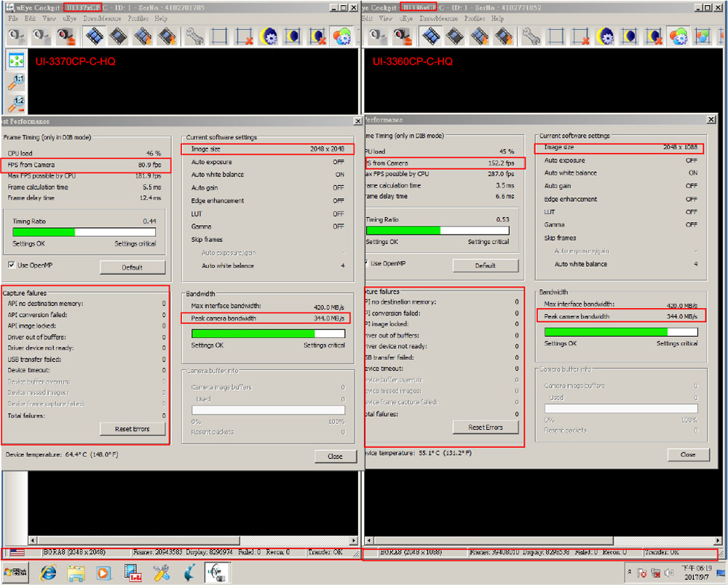This screenshot has width=728, height=585.
Task: Toggle Use OpenMP in left performance dialog
Action: (12, 264)
